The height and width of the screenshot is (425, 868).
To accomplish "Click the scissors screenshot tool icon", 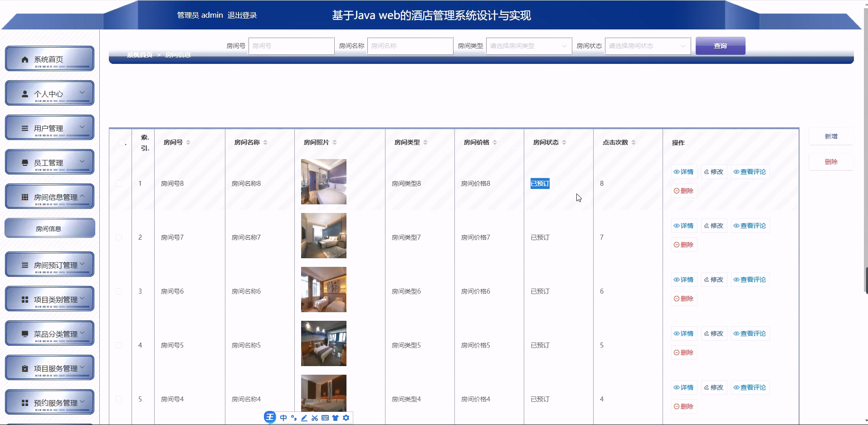I will coord(314,418).
